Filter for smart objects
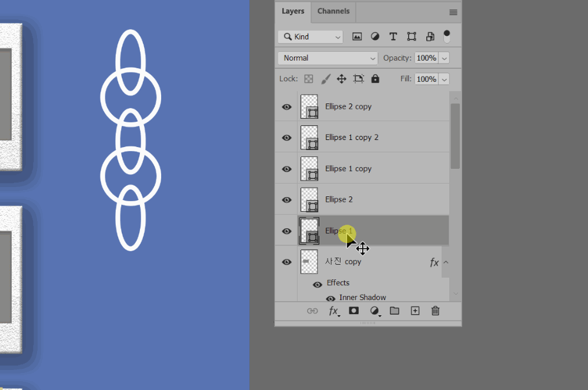This screenshot has height=390, width=588. pos(430,36)
